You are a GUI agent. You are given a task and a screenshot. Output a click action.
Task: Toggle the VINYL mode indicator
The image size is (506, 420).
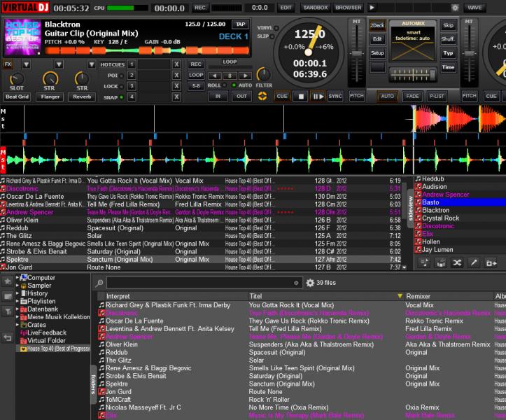[x=276, y=28]
